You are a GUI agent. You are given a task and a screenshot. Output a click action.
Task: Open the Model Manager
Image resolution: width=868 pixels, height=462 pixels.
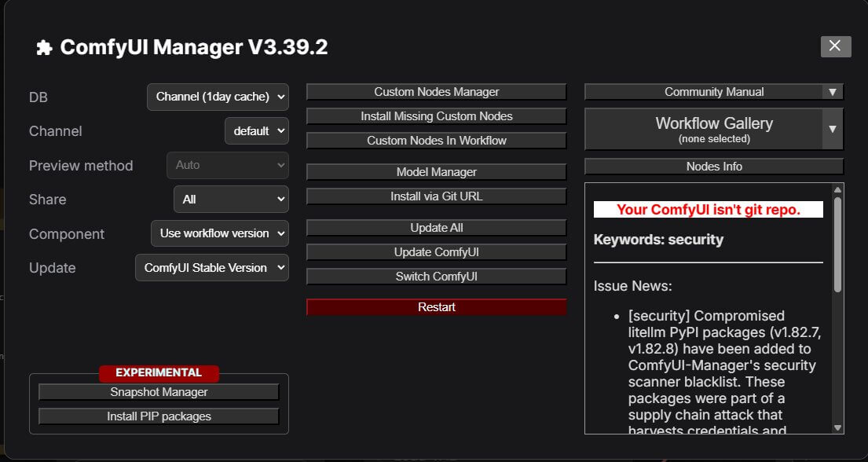[436, 172]
